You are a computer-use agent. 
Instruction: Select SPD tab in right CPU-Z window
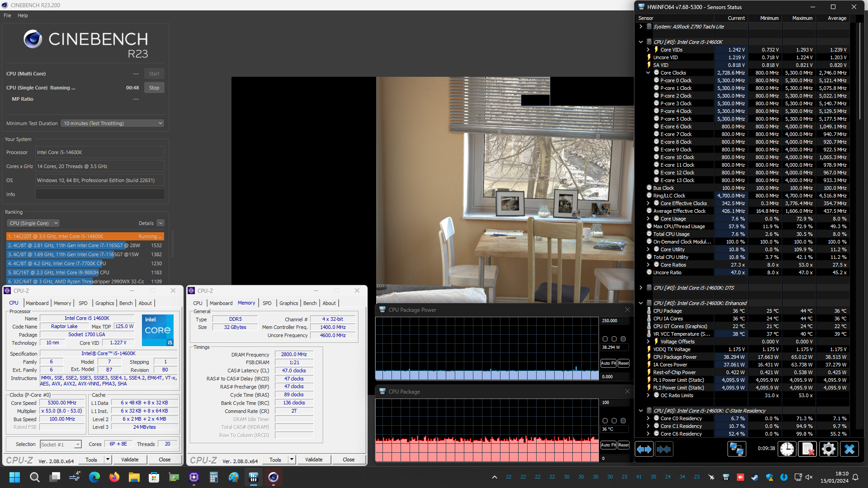coord(267,303)
